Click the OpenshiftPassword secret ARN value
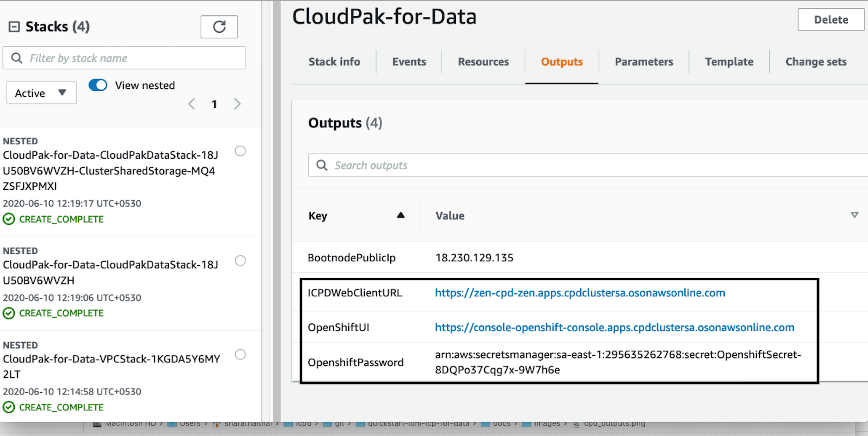This screenshot has height=436, width=868. (x=618, y=362)
